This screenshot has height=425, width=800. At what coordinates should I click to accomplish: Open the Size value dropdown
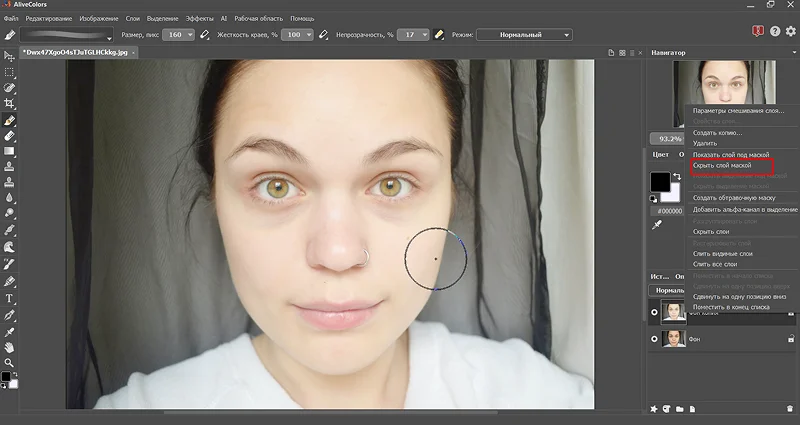tap(190, 35)
